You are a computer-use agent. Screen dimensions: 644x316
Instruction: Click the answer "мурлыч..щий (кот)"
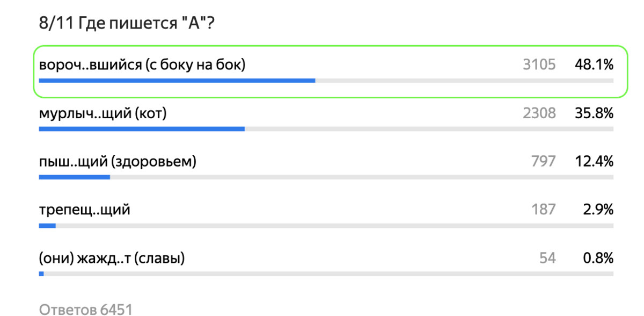tap(103, 113)
